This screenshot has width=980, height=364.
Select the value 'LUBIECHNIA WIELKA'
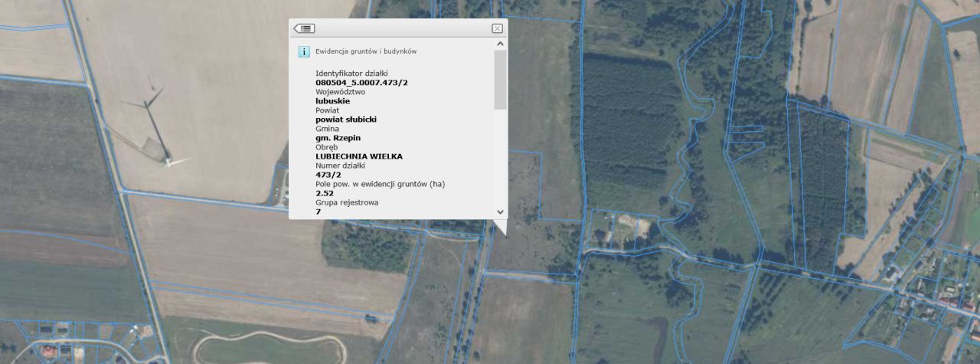(x=359, y=156)
